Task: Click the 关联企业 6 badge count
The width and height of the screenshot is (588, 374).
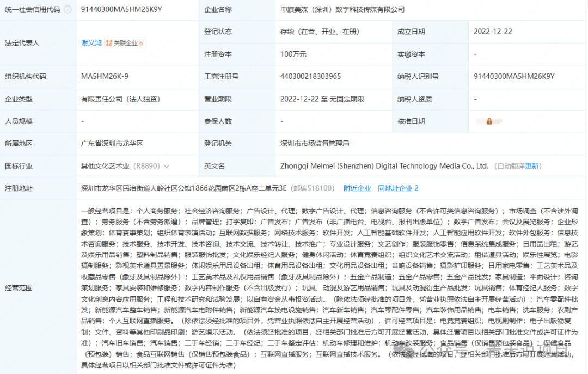Action: (141, 43)
